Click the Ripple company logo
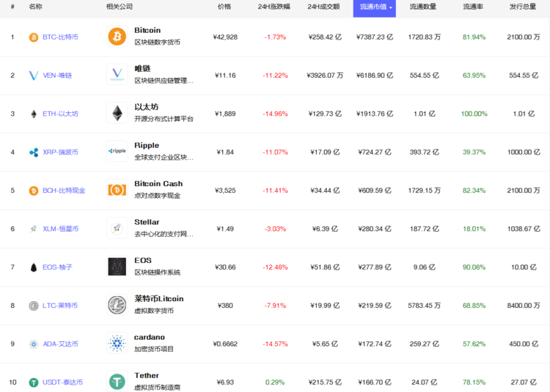 tap(117, 152)
